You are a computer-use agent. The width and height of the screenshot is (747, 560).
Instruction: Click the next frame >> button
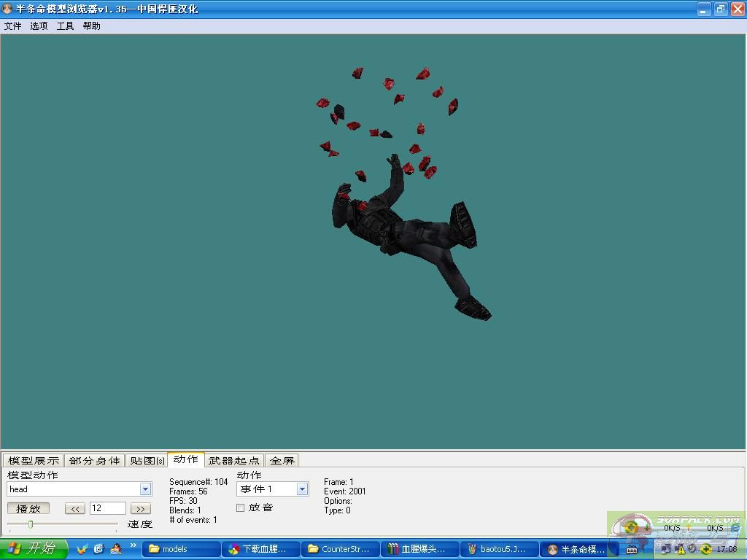tap(140, 509)
